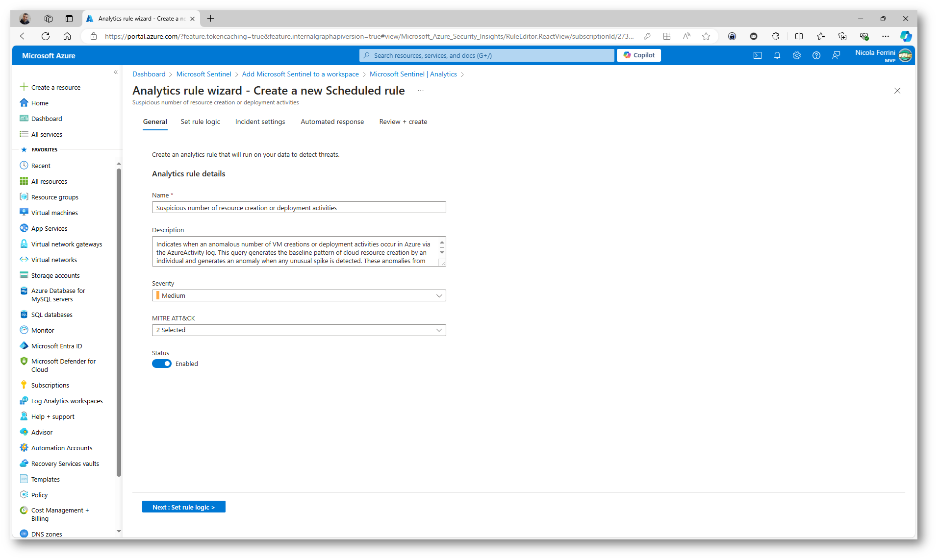938x560 pixels.
Task: Refresh the browser page
Action: click(46, 36)
